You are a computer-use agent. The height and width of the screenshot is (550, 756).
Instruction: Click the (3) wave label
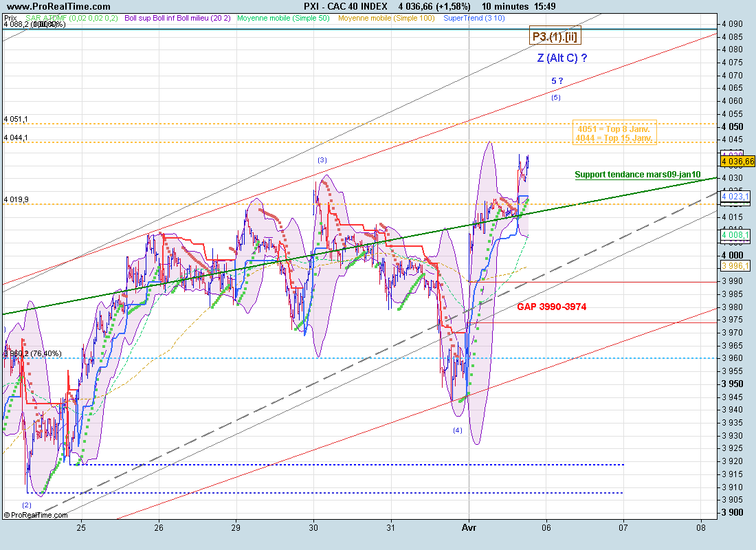(322, 160)
